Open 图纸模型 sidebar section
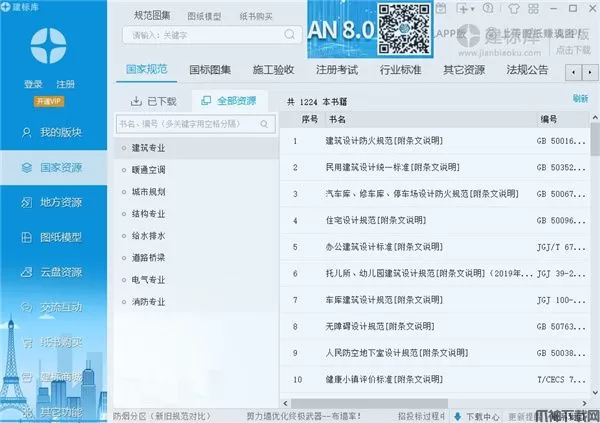Viewport: 600px width, 423px height. point(53,237)
